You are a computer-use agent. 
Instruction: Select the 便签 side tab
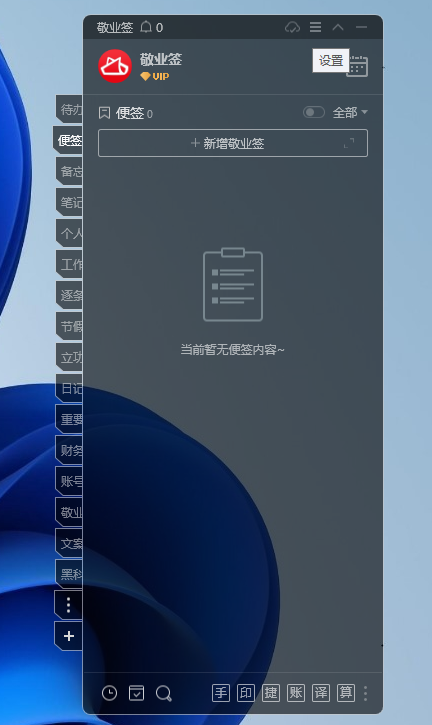pyautogui.click(x=68, y=141)
